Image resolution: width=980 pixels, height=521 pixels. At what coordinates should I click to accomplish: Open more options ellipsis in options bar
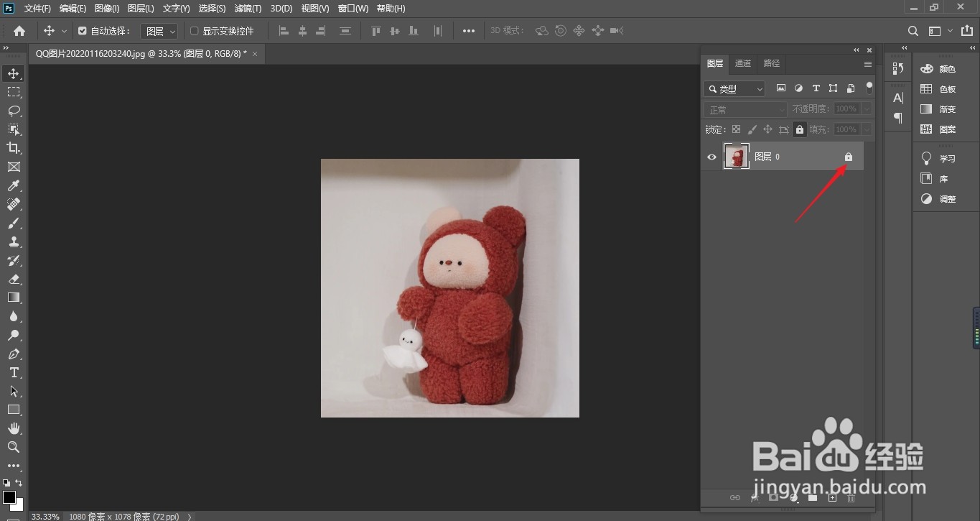tap(469, 31)
